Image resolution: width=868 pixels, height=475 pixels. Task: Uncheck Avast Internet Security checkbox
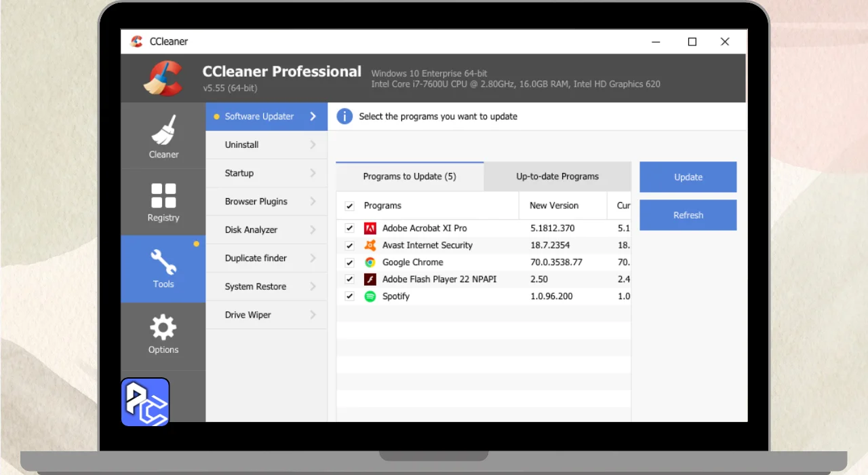click(350, 245)
